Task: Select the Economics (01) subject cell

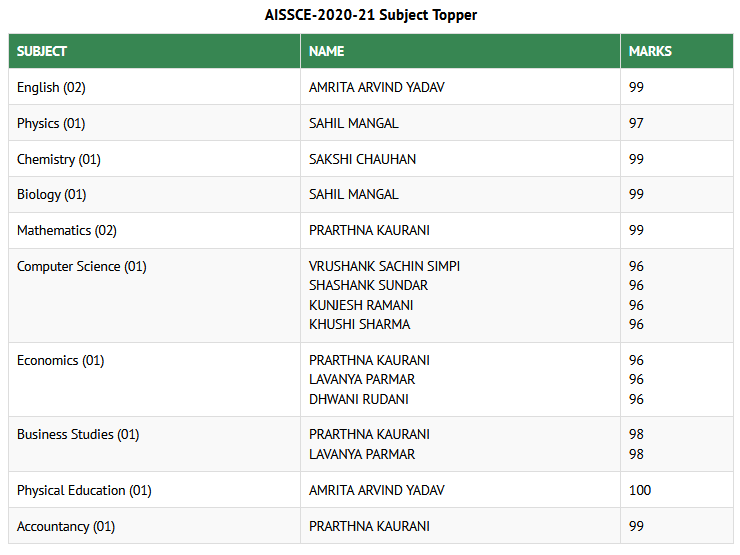Action: point(60,360)
